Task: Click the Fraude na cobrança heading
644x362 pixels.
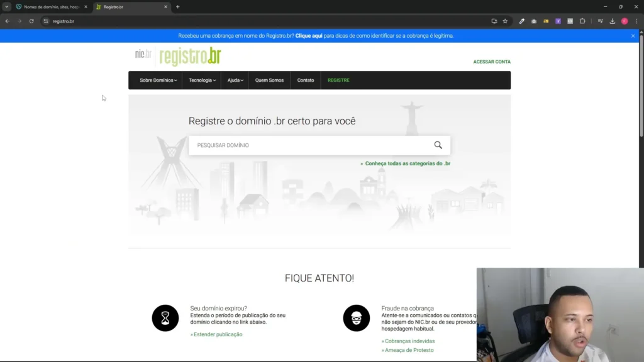Action: 408,308
